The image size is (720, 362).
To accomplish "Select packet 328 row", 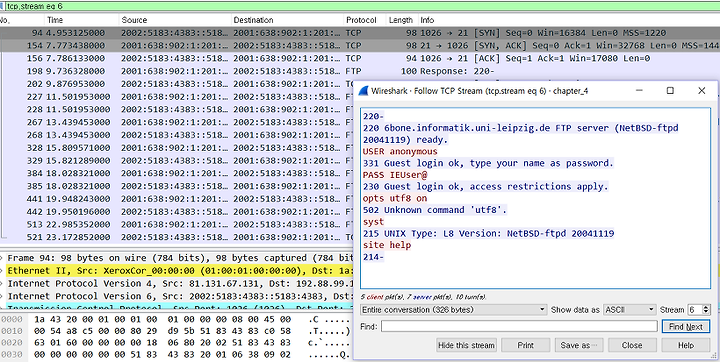I will click(x=176, y=148).
